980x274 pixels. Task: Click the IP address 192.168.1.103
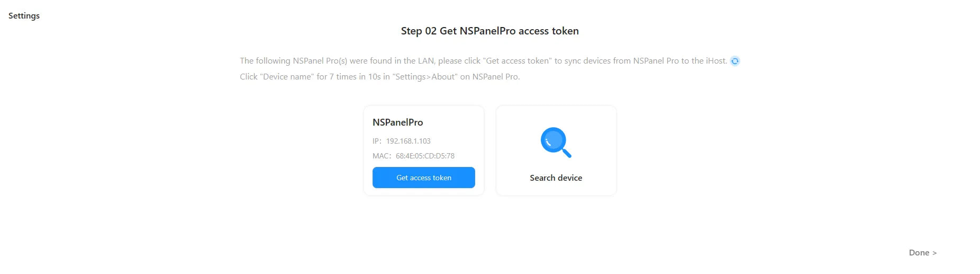click(x=409, y=141)
